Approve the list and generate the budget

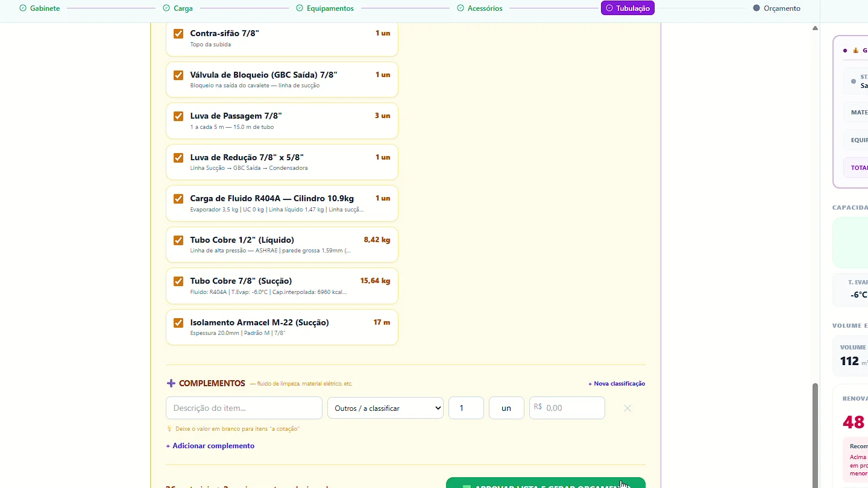[x=546, y=483]
